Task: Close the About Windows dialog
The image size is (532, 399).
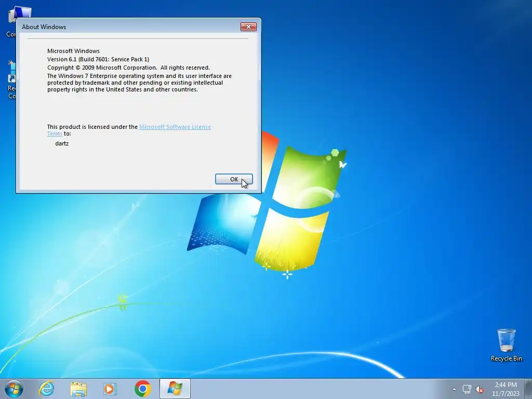Action: click(248, 27)
